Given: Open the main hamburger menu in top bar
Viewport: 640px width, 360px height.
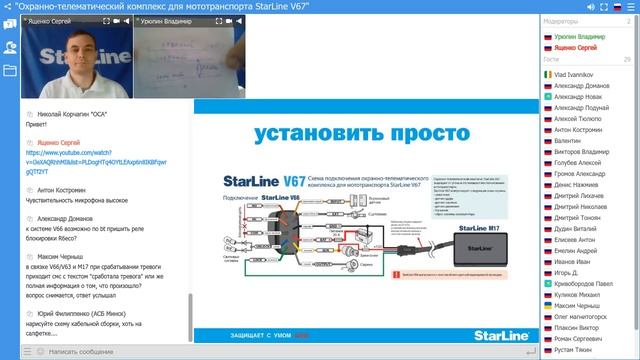Looking at the screenshot, I should 631,7.
